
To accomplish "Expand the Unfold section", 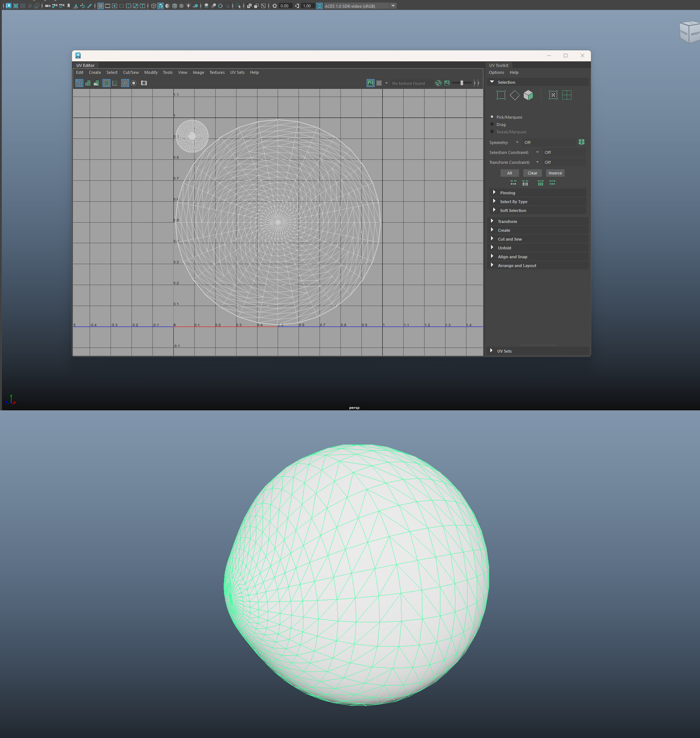I will coord(537,248).
